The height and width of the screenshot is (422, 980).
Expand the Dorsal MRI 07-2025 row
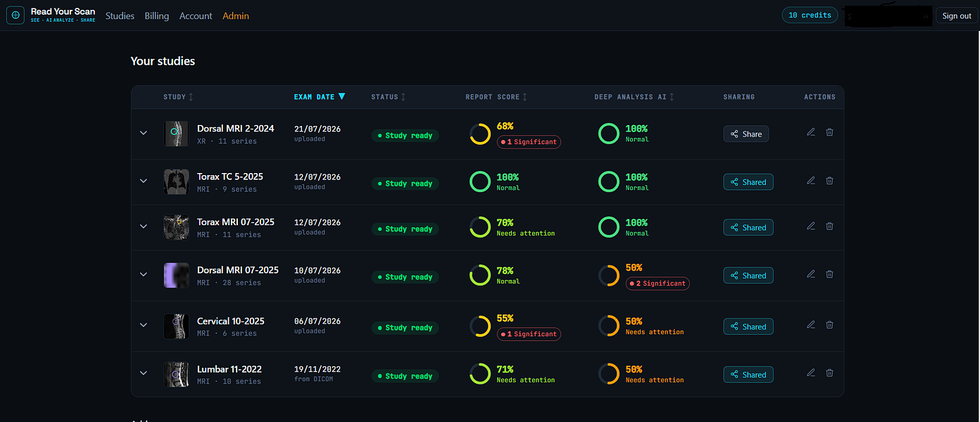click(x=144, y=274)
